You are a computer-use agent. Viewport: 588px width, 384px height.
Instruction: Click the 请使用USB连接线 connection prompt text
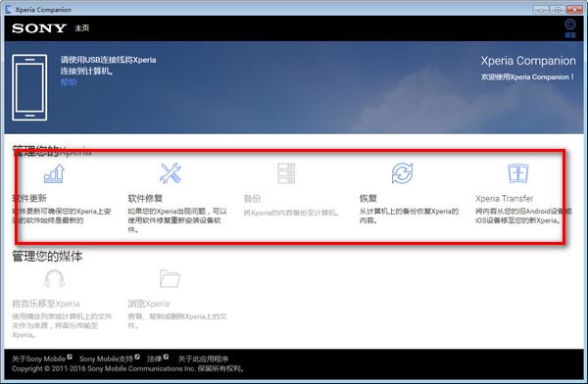109,66
